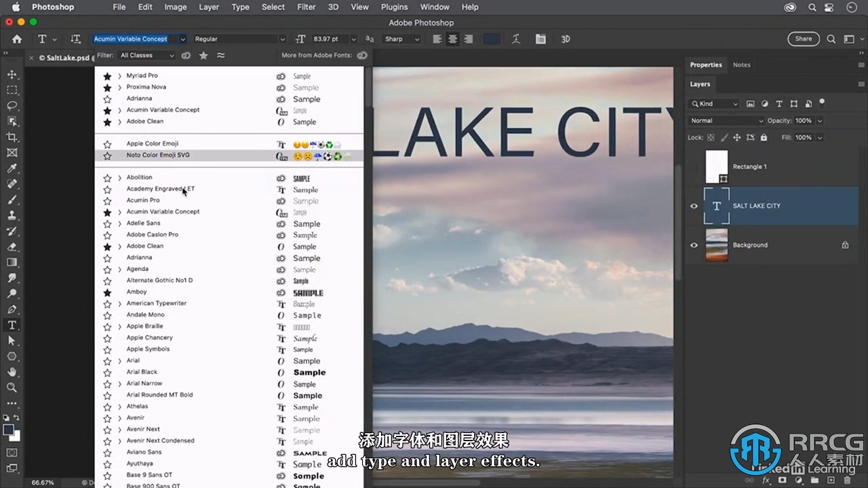
Task: Hide the SALT LAKE CITY layer
Action: 694,206
